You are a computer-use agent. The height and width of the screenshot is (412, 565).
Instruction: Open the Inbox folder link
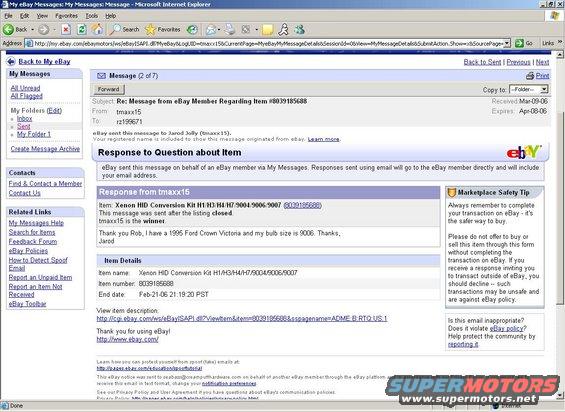coord(24,118)
